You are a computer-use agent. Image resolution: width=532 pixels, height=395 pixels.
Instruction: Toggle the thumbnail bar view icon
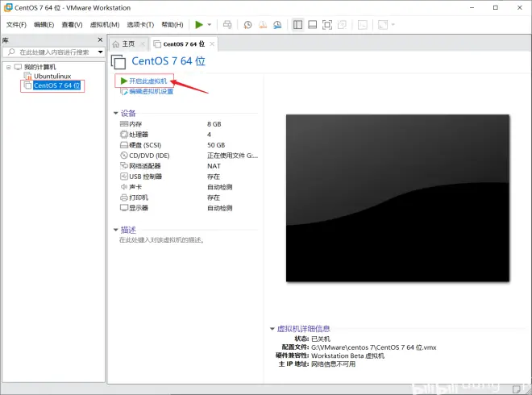pos(312,24)
